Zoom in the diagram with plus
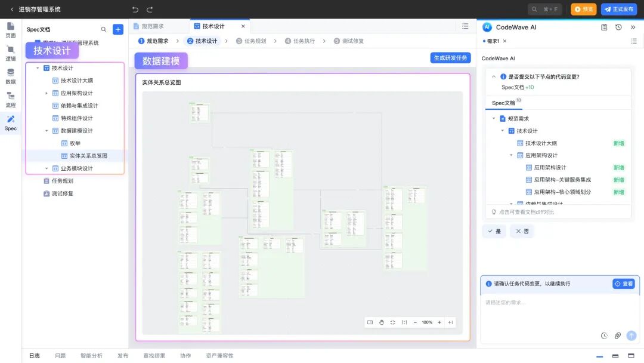644x363 pixels. [x=439, y=322]
